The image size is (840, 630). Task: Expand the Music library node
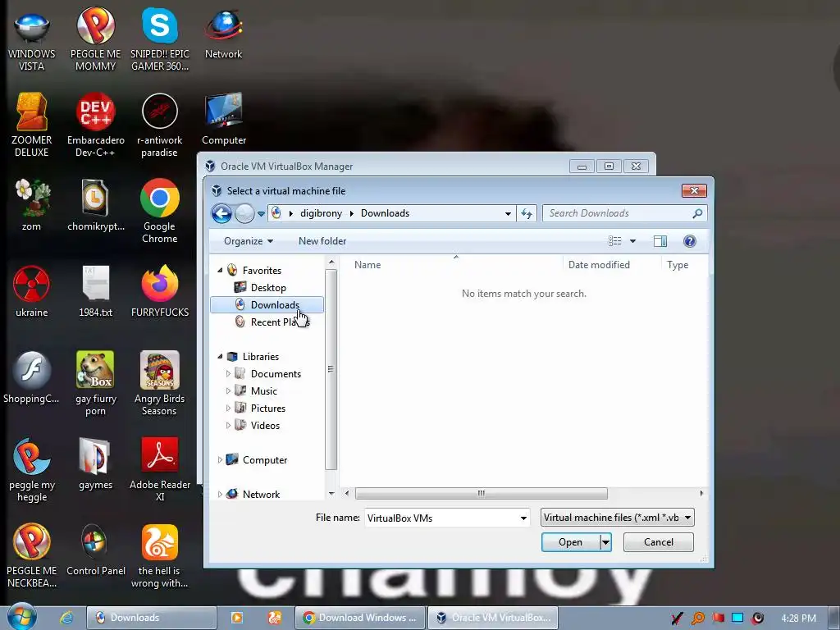tap(228, 391)
